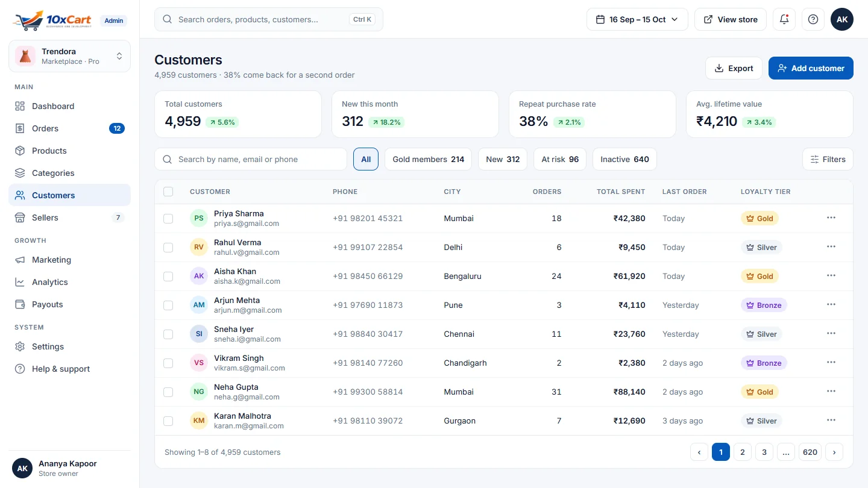
Task: Expand the Trendora store switcher
Action: 69,56
